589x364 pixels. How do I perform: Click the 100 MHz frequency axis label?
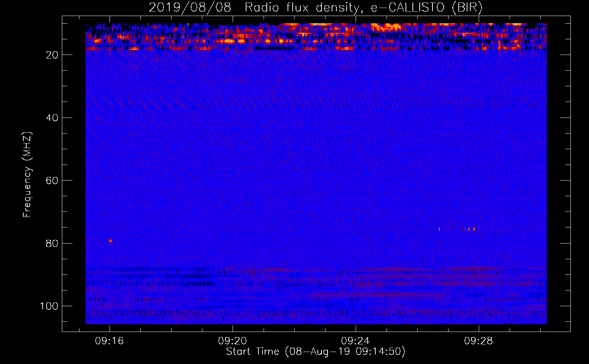pyautogui.click(x=49, y=306)
